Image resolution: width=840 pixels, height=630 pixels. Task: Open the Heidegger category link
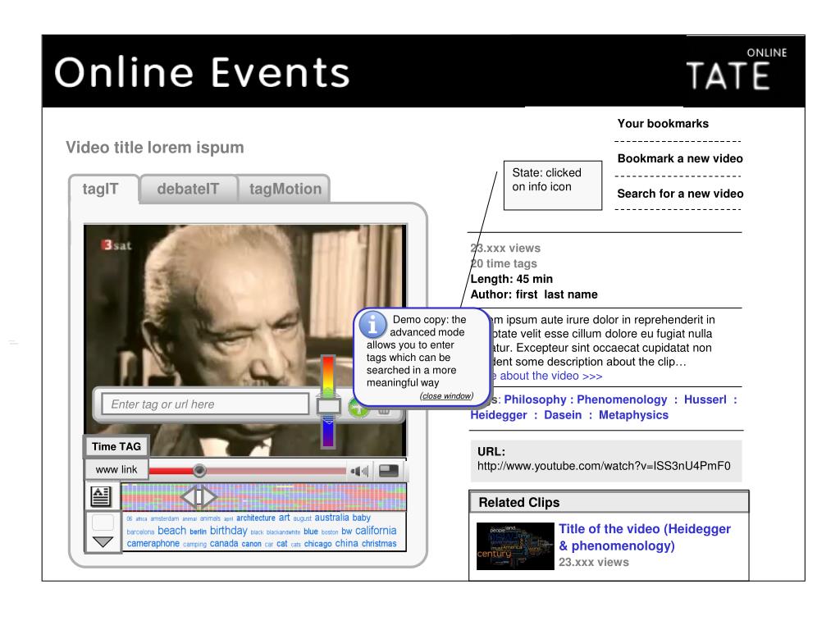click(499, 415)
